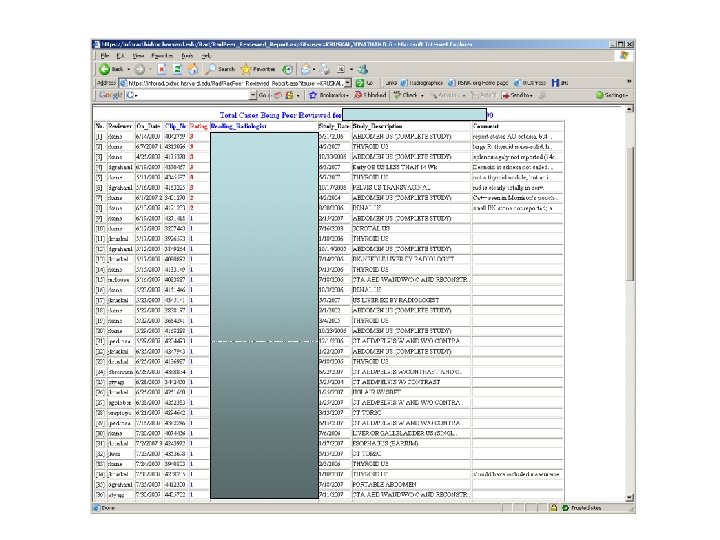Click the Mail envelope icon
720x540 pixels.
pos(305,69)
